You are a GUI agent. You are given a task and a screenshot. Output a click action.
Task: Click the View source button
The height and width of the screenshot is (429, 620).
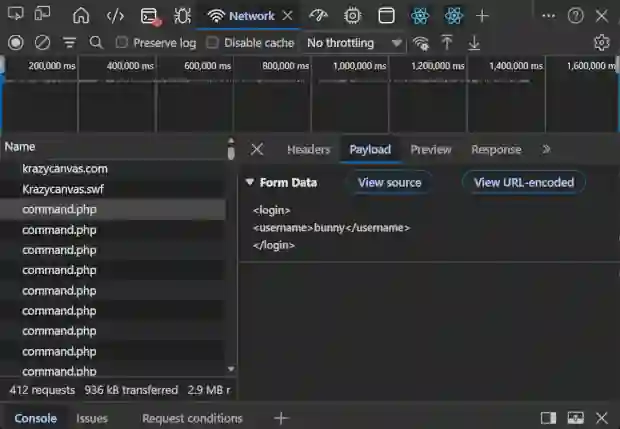pos(389,182)
